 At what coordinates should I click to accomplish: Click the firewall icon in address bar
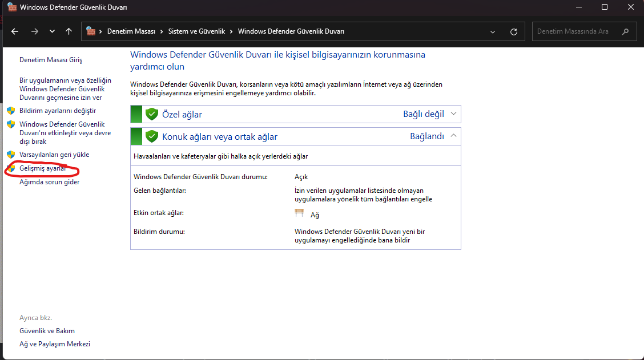91,31
